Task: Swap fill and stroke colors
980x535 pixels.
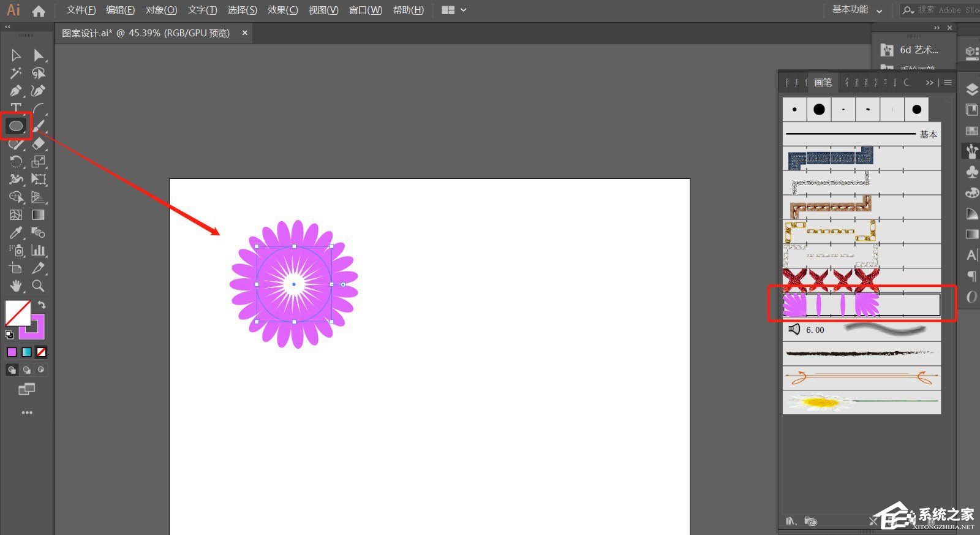Action: point(42,305)
